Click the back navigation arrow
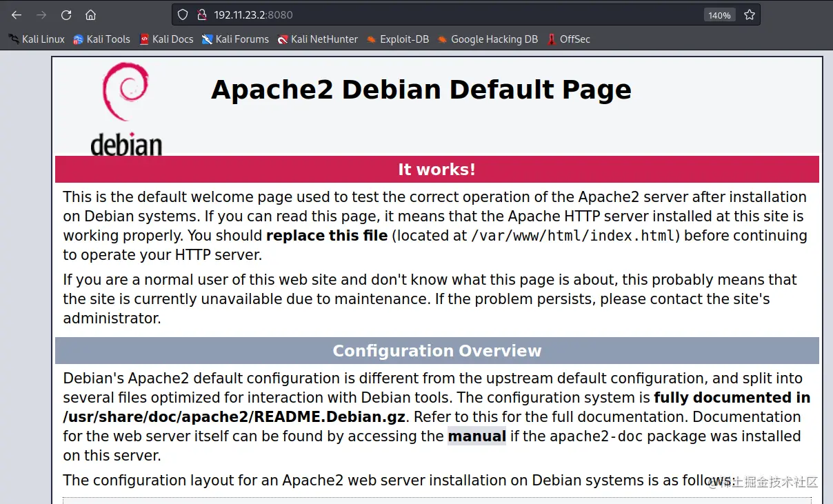 (16, 14)
